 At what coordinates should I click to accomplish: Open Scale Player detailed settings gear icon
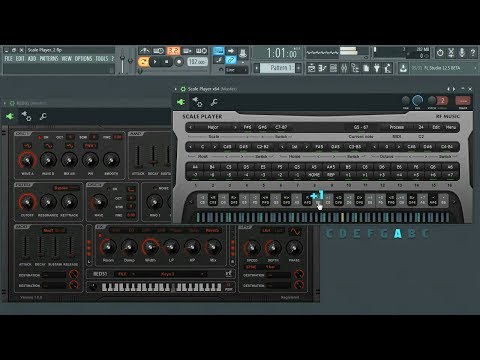pos(197,102)
